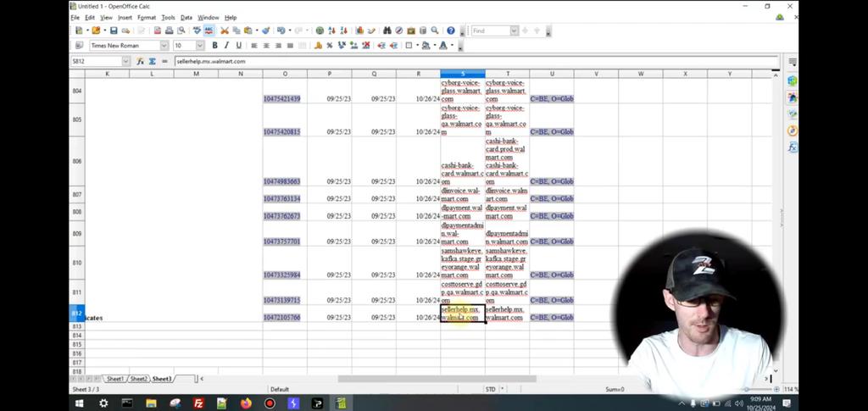Toggle STD selection mode in status bar
The width and height of the screenshot is (868, 411).
491,390
